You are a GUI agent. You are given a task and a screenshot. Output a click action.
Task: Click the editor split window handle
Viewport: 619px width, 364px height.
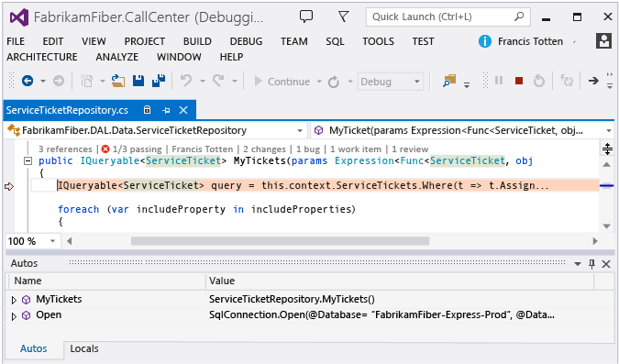607,149
